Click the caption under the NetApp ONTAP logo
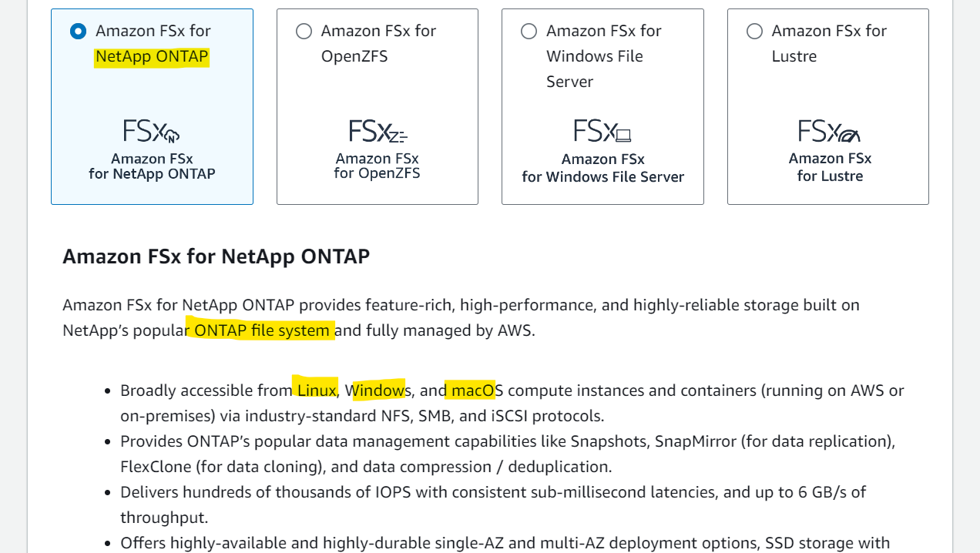The height and width of the screenshot is (553, 980). pyautogui.click(x=152, y=166)
